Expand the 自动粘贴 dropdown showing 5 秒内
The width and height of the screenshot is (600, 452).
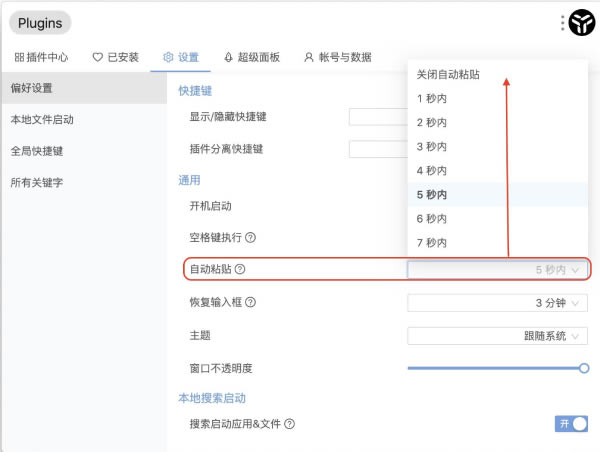tap(497, 270)
